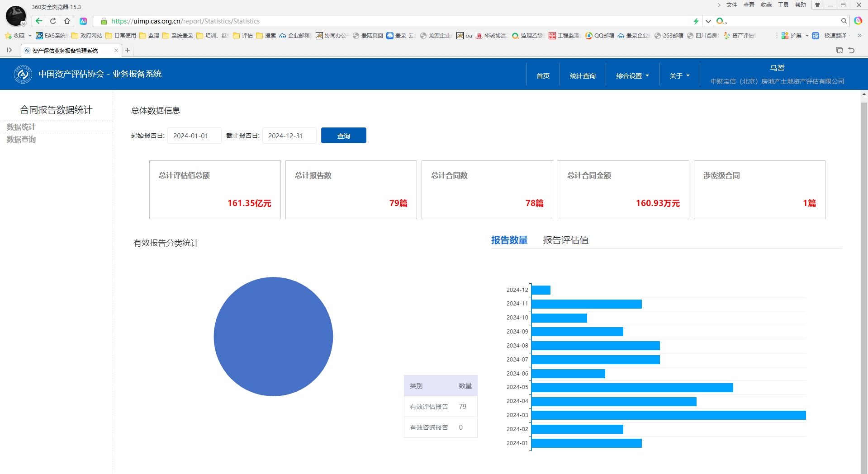Click the browser back arrow button
Screen dimensions: 868x474
(x=39, y=21)
